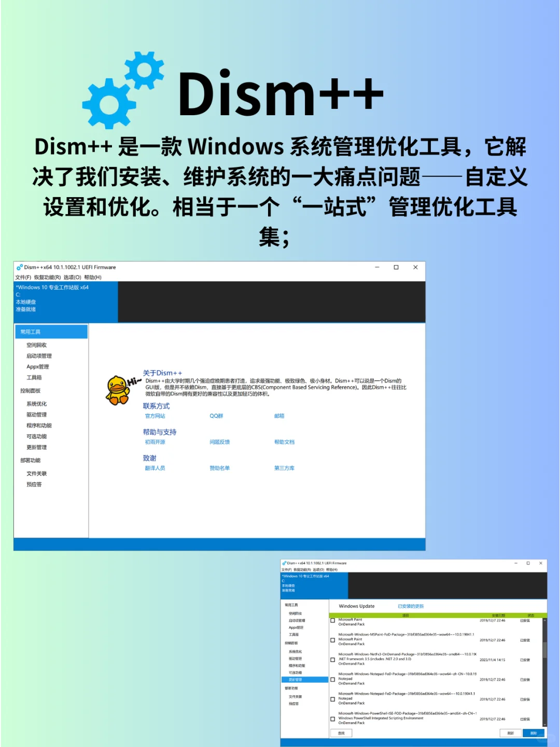Open the 问题反馈 link
This screenshot has height=747, width=560.
[x=219, y=442]
